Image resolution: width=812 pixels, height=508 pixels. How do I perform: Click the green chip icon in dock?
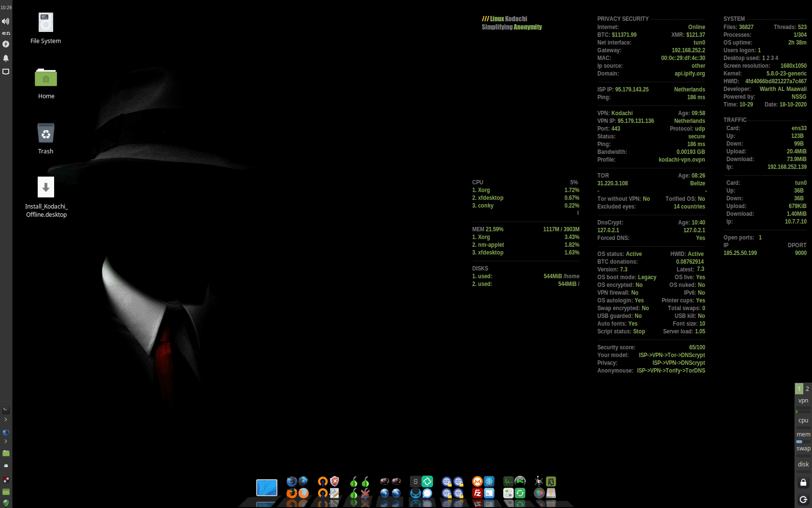click(551, 481)
